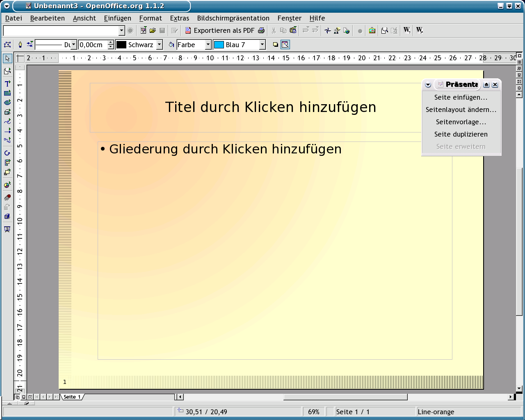Click Seite duplizieren in the floating panel
Screen dimensions: 525x420
[x=461, y=134]
